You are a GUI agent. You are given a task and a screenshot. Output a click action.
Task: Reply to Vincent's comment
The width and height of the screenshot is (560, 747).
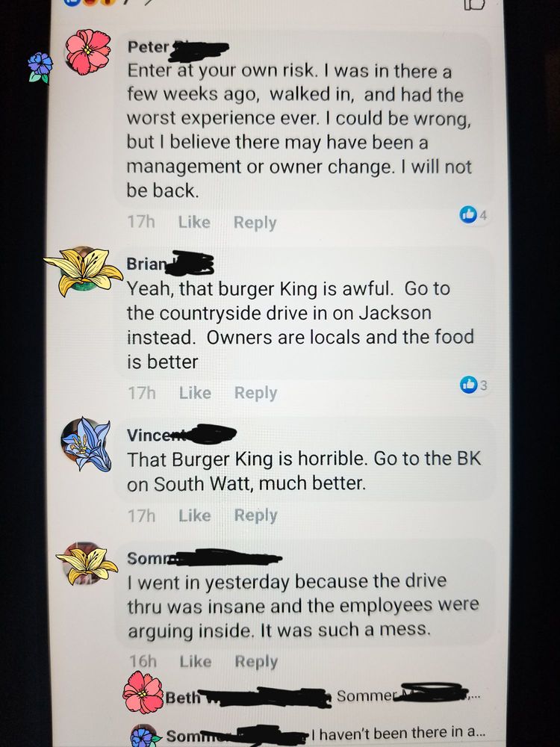255,515
